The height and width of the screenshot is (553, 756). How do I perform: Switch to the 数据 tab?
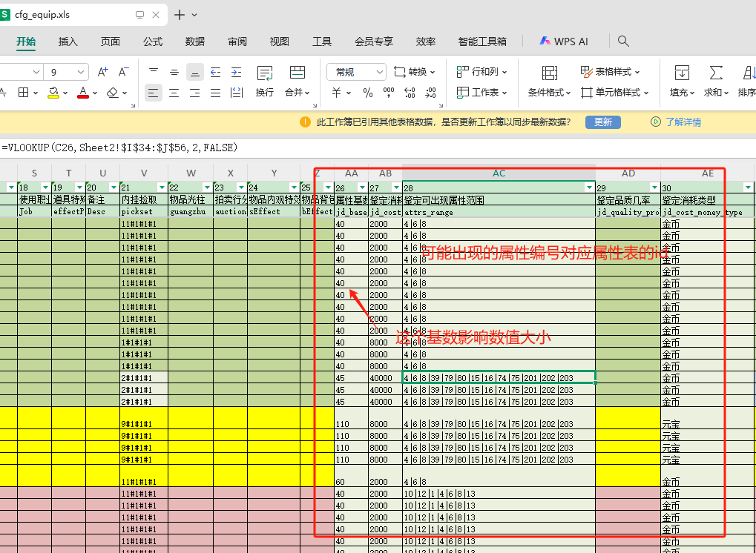point(195,42)
